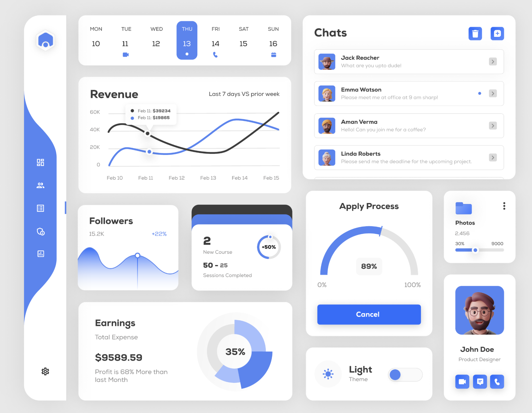532x413 pixels.
Task: Expand Emma Watson chat conversation
Action: click(492, 93)
